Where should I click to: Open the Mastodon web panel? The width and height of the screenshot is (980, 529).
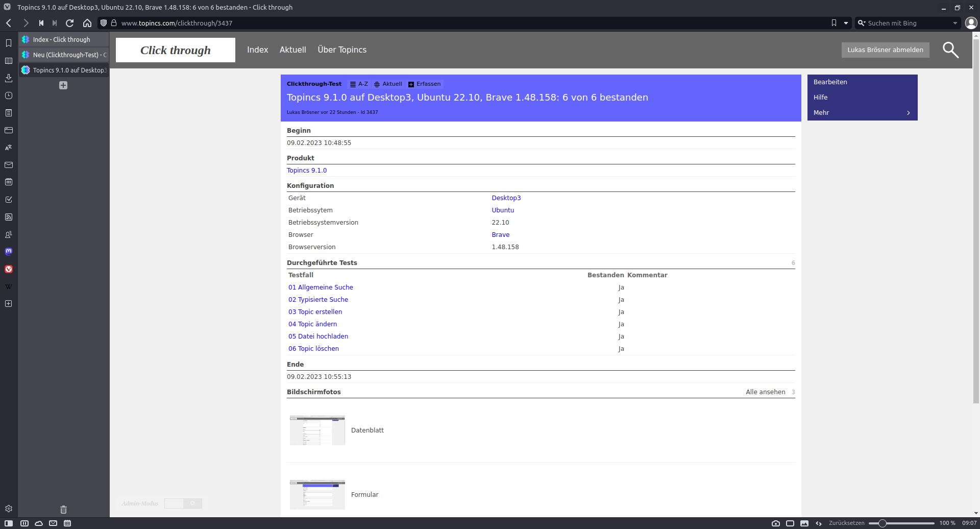[x=9, y=251]
